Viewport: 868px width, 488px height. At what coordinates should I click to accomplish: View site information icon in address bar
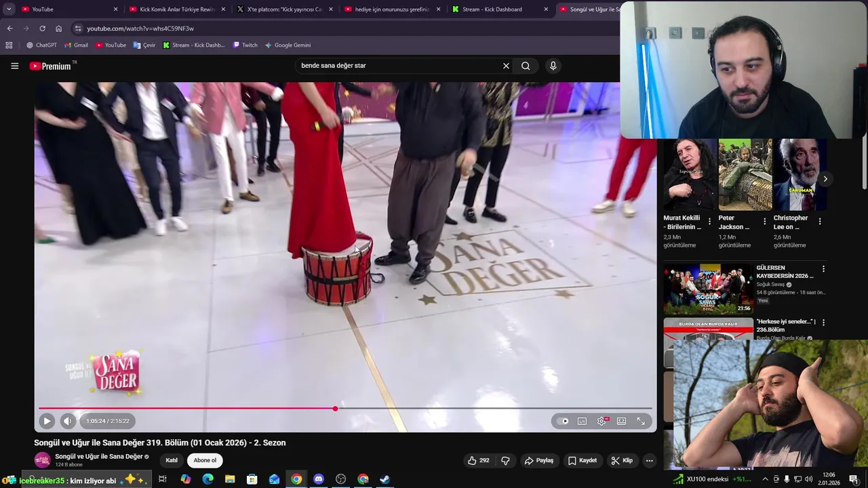click(78, 28)
